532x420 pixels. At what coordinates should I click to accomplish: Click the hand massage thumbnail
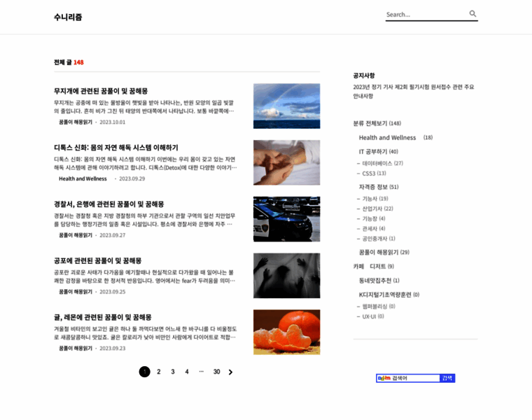(287, 162)
